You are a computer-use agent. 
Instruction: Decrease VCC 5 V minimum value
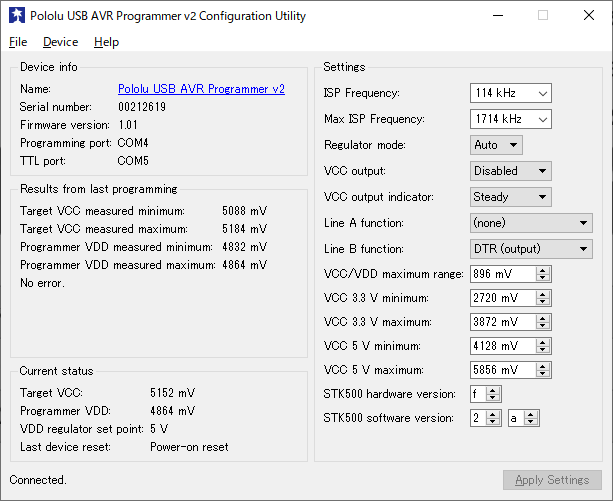(543, 349)
